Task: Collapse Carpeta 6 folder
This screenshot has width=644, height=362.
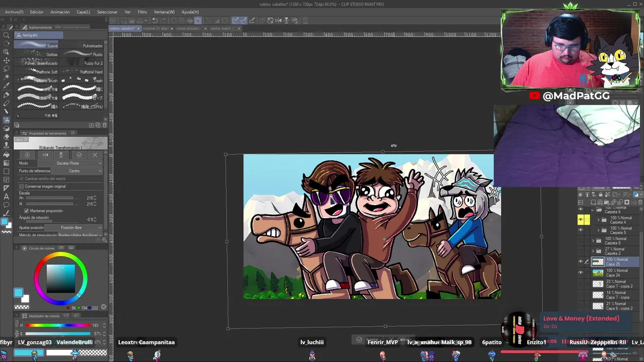Action: point(592,209)
